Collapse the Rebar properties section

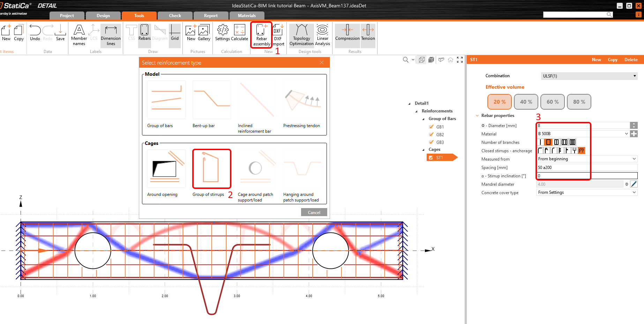pyautogui.click(x=477, y=116)
